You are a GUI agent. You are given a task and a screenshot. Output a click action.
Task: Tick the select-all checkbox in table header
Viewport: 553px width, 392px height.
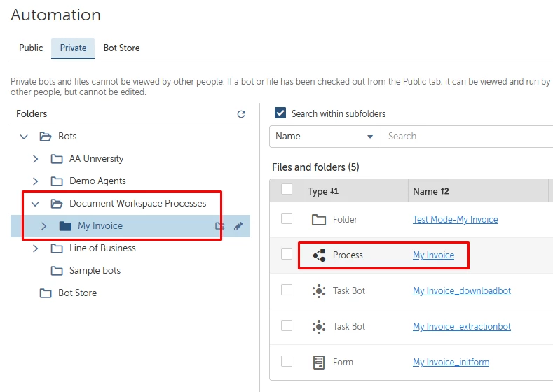tap(287, 189)
